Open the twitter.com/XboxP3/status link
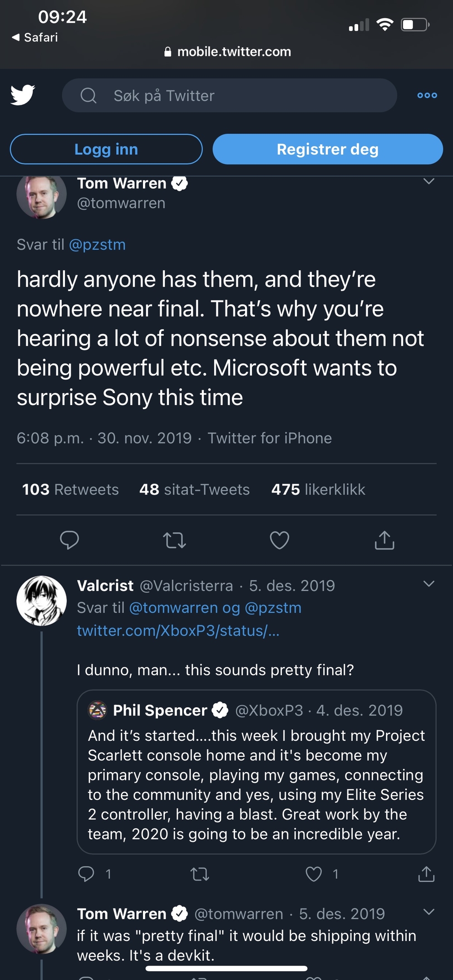 (178, 631)
